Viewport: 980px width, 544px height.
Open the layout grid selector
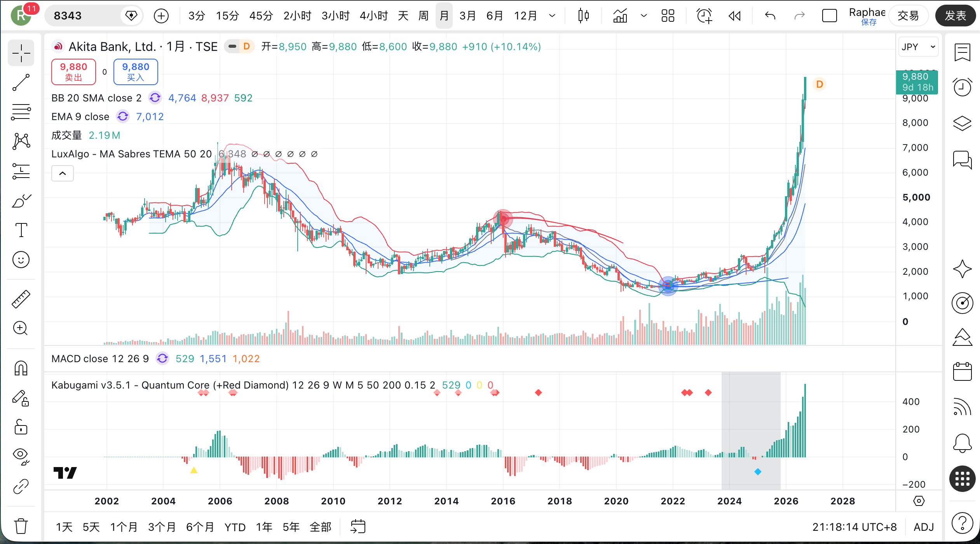coord(668,16)
